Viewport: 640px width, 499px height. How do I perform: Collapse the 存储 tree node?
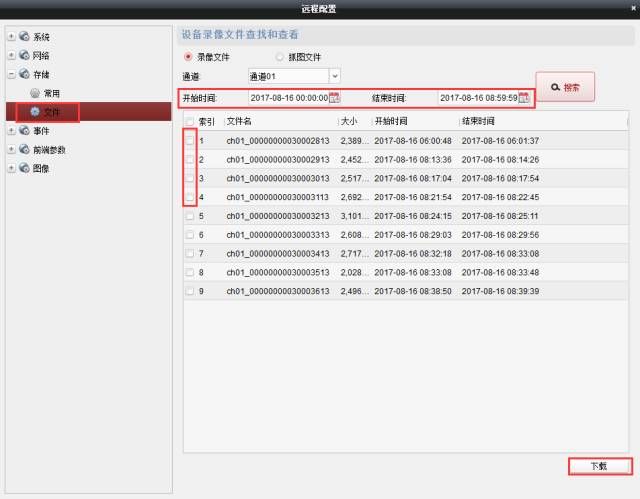click(11, 74)
